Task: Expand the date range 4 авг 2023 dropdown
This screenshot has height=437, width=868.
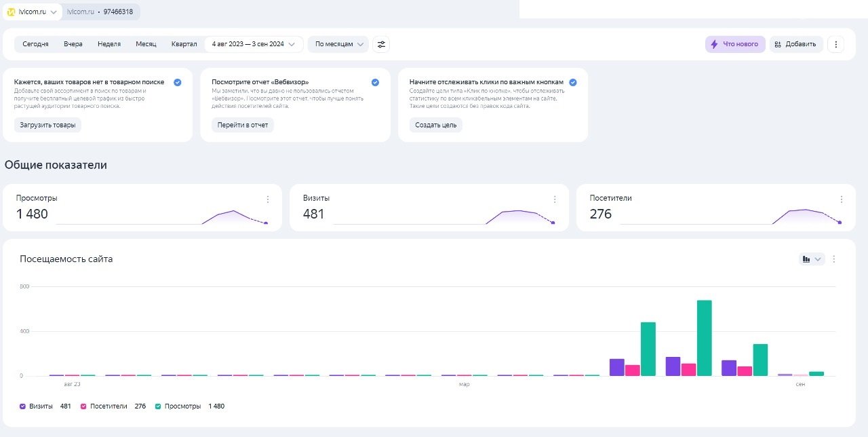Action: 254,44
